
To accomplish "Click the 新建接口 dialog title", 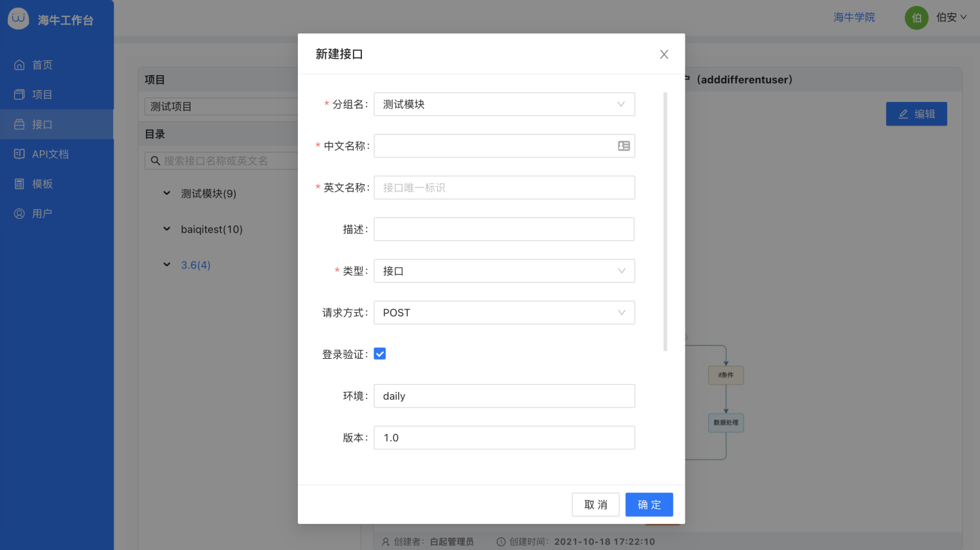I will point(339,54).
